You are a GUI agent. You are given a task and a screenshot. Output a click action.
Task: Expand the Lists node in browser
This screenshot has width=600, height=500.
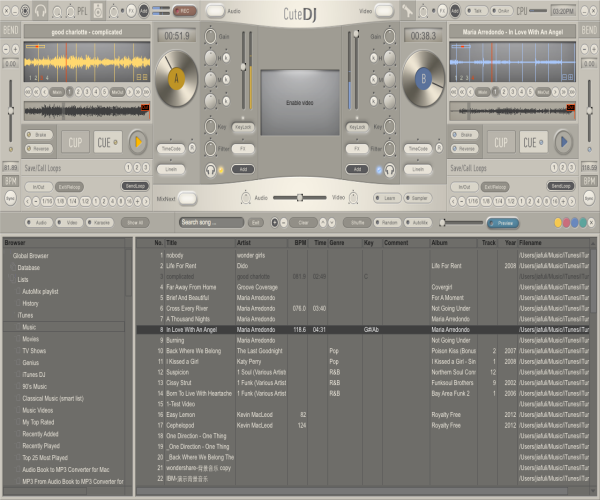[x=22, y=280]
